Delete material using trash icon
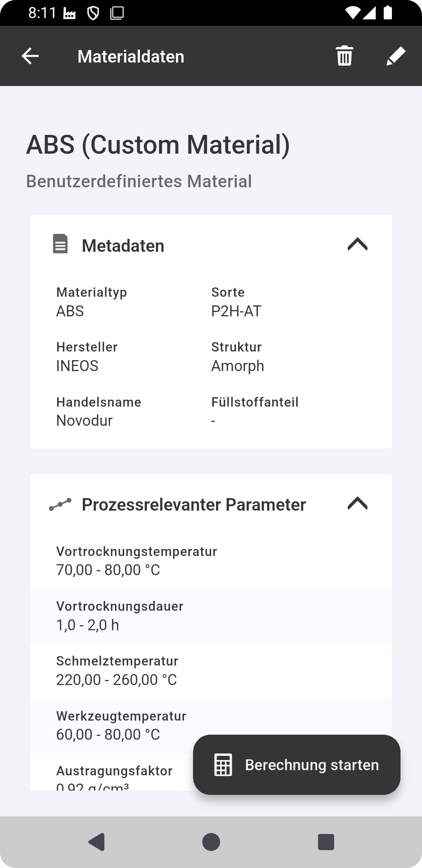This screenshot has width=422, height=868. click(x=344, y=56)
